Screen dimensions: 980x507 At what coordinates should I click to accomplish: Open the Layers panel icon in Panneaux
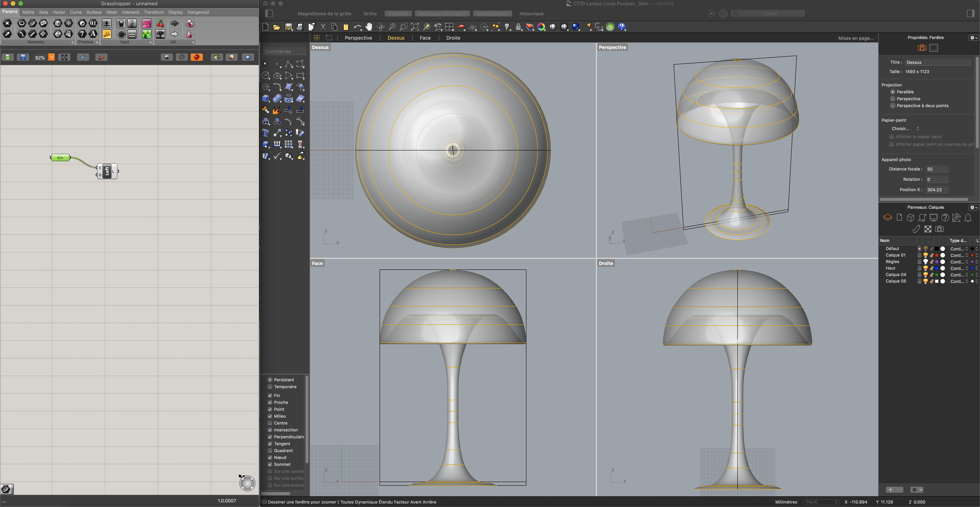pos(888,218)
